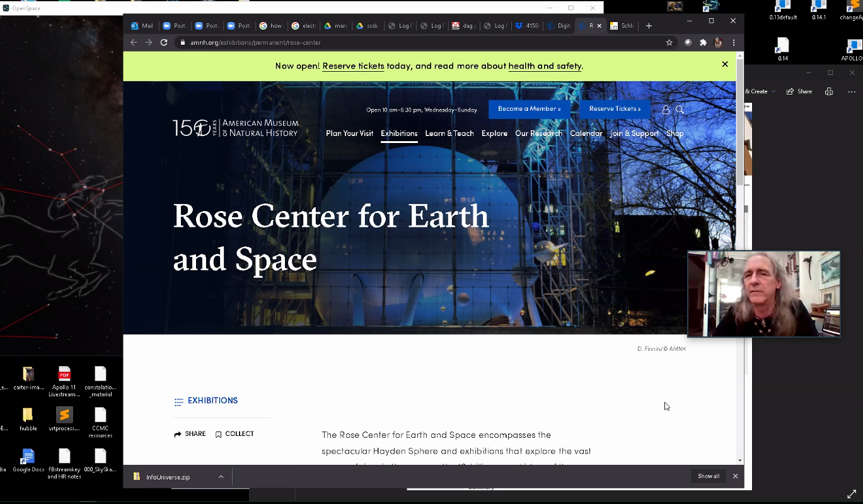This screenshot has width=863, height=504.
Task: Click Show all downloads button
Action: coord(709,476)
